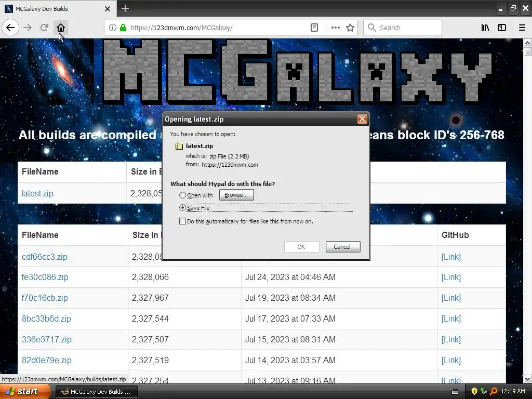Viewport: 532px width, 399px height.
Task: Open the browser hamburger menu
Action: 522,28
